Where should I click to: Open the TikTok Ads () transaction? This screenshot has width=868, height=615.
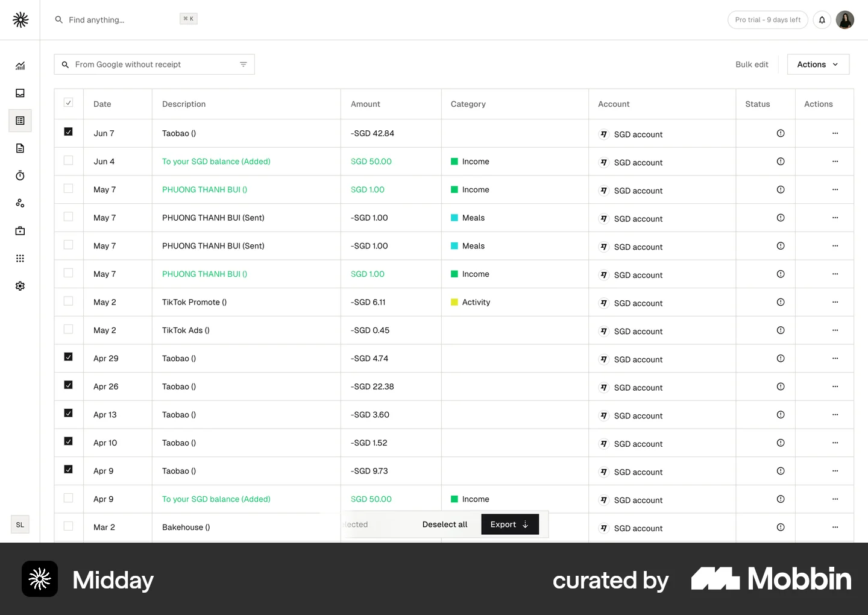point(186,330)
